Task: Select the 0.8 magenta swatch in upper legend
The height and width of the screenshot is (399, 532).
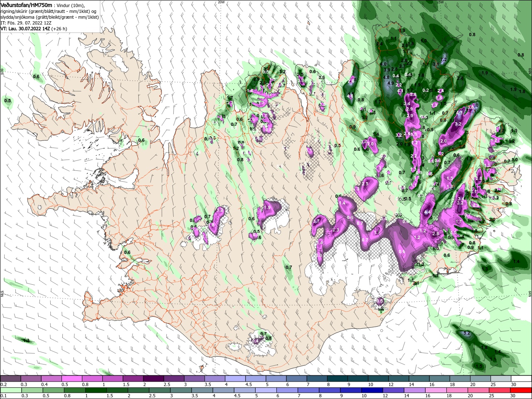Action: point(92,379)
